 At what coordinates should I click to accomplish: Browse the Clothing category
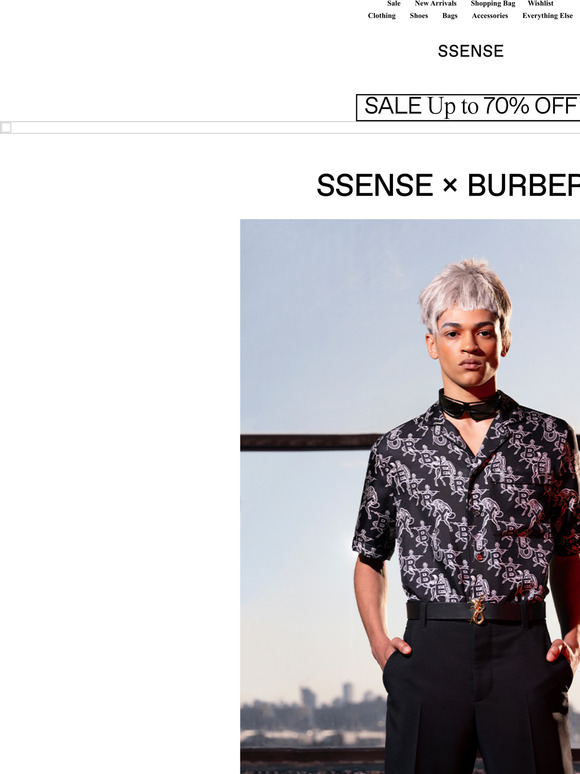point(382,16)
